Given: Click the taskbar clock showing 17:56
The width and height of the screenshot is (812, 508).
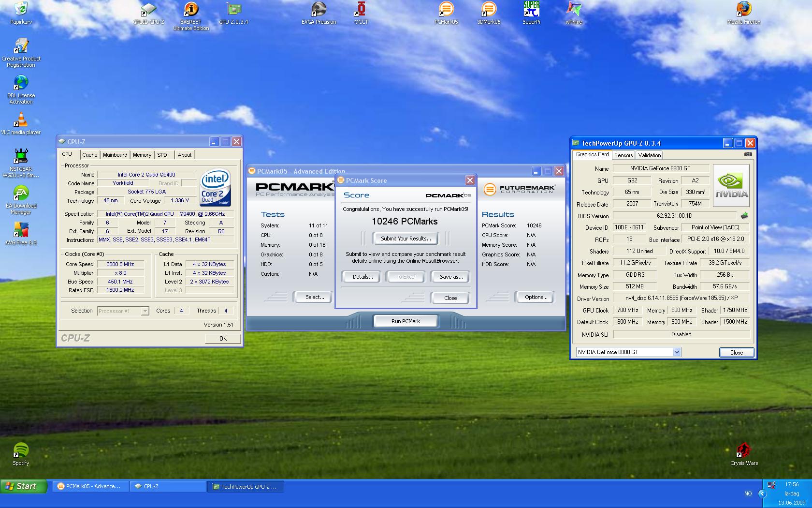Looking at the screenshot, I should pos(792,484).
